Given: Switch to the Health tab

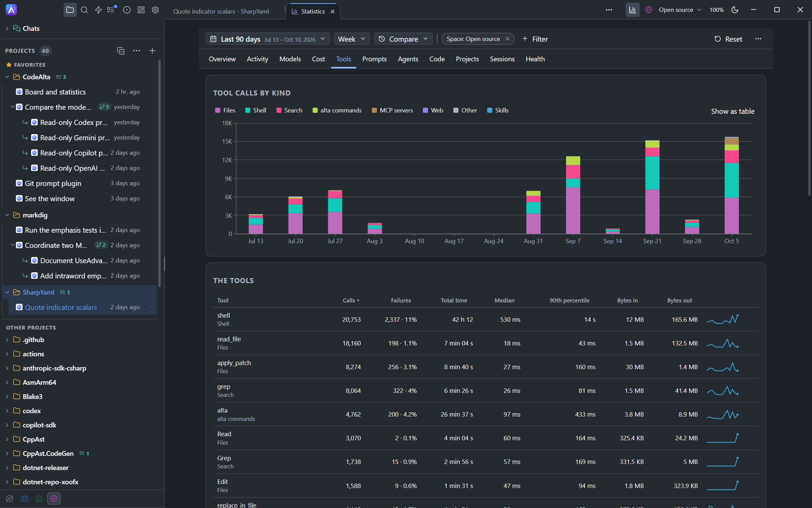Looking at the screenshot, I should pyautogui.click(x=535, y=59).
